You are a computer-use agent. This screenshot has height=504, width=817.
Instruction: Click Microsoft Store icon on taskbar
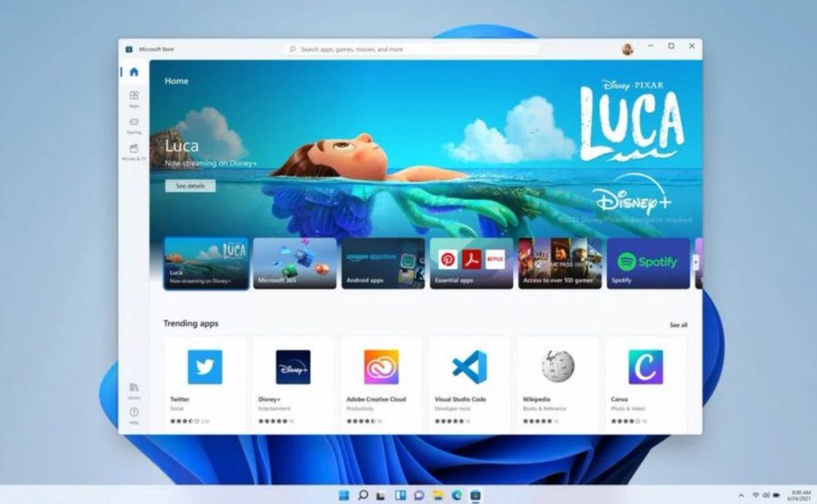pyautogui.click(x=476, y=495)
